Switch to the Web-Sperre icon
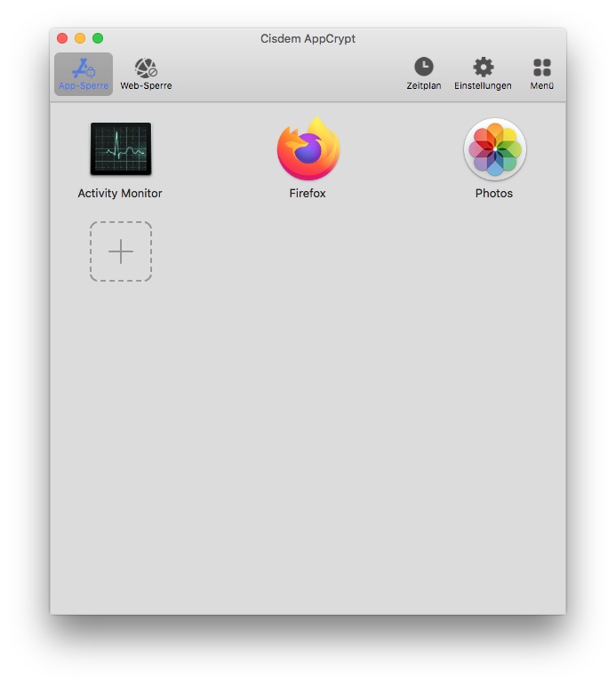 tap(146, 68)
